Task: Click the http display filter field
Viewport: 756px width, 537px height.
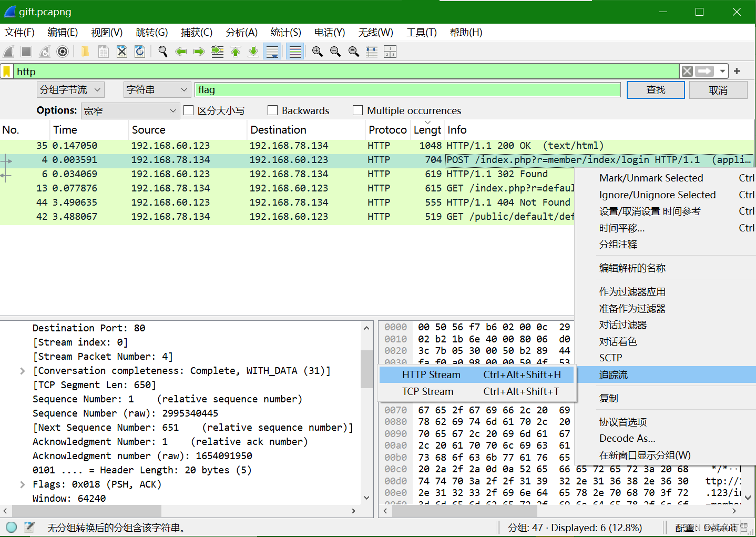Action: pyautogui.click(x=346, y=72)
